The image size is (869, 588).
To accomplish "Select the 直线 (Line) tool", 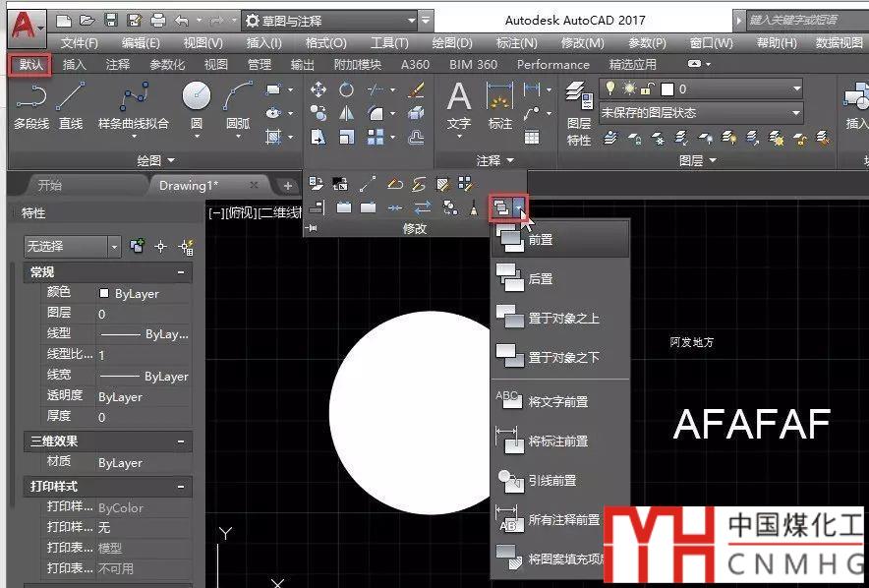I will (x=71, y=105).
